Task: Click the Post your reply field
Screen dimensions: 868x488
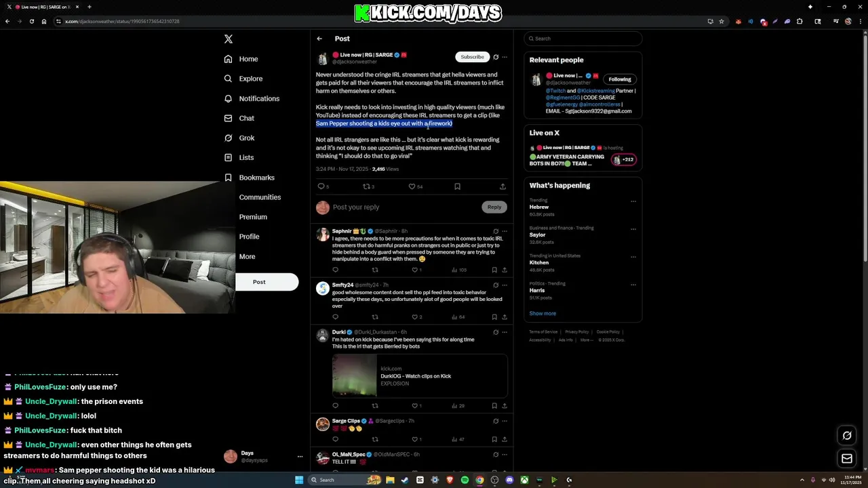Action: [405, 207]
